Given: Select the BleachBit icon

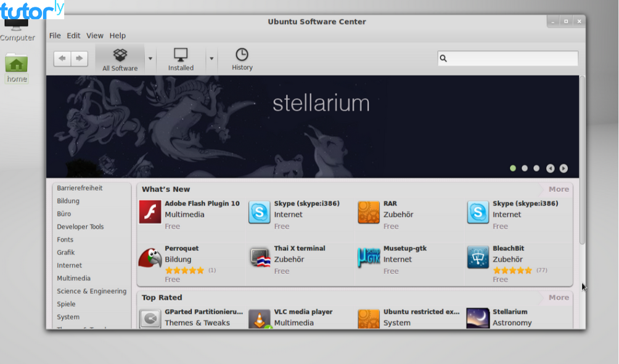Looking at the screenshot, I should [478, 257].
